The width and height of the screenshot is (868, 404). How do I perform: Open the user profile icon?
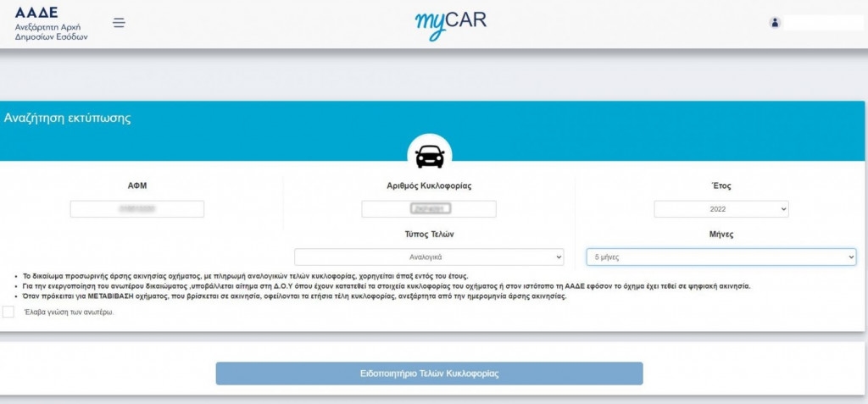(774, 23)
